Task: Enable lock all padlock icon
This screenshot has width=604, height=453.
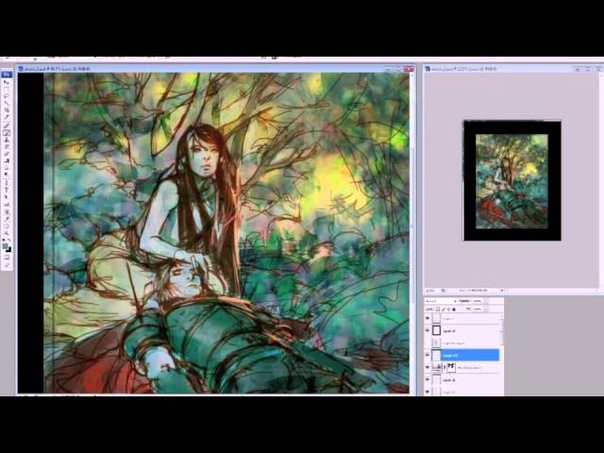Action: coord(454,309)
